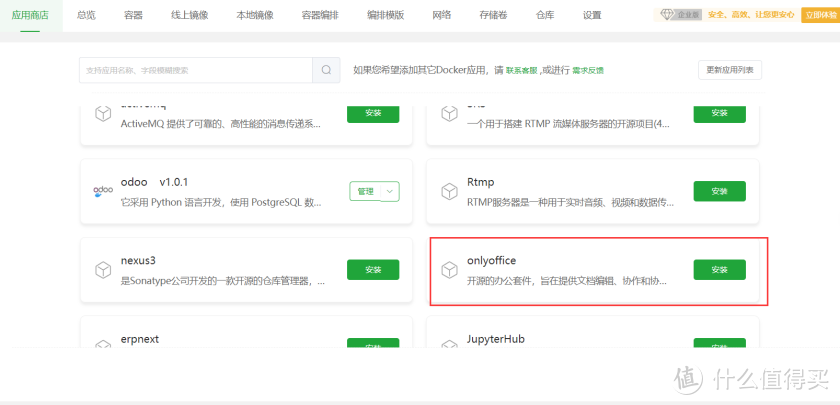Click the search magnifier icon
Viewport: 840px width, 405px height.
[x=326, y=70]
